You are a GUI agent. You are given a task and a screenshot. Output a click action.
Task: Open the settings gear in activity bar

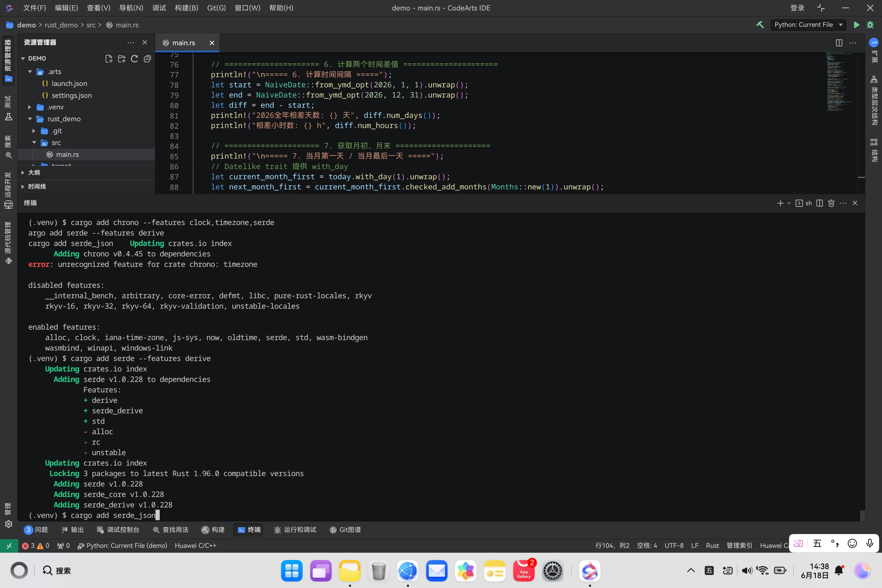point(9,524)
